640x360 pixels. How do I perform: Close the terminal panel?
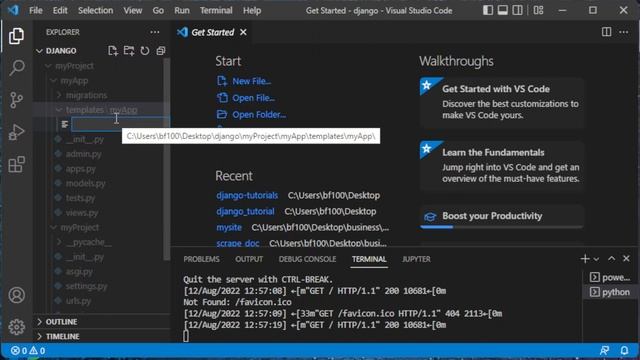tap(626, 259)
